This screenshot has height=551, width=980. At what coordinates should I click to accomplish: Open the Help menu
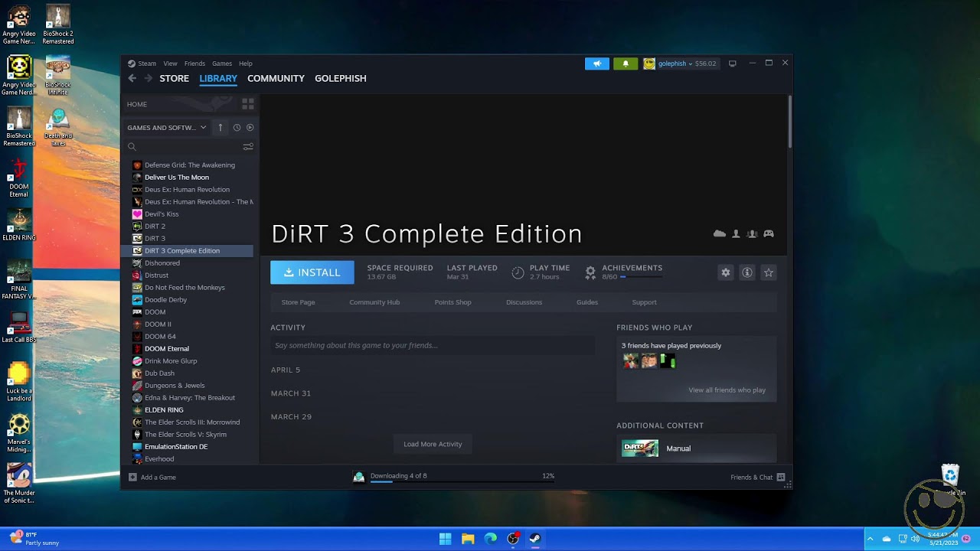pos(246,64)
